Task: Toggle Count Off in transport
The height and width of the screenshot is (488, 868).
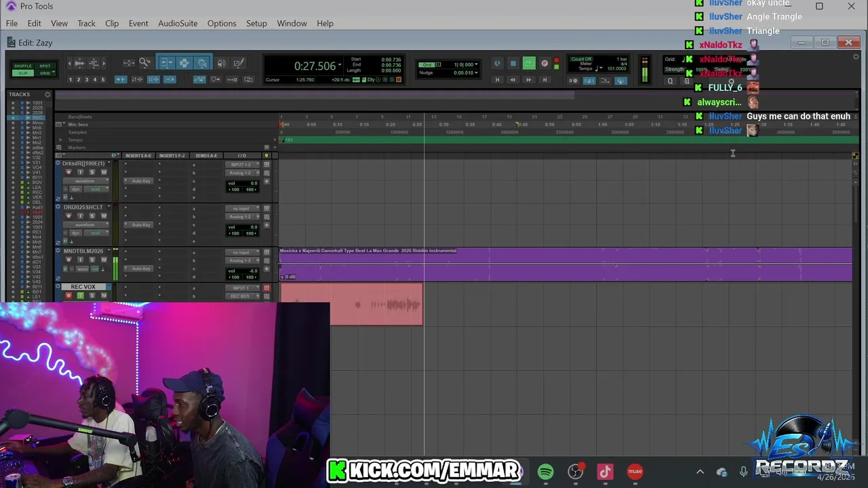Action: 581,59
